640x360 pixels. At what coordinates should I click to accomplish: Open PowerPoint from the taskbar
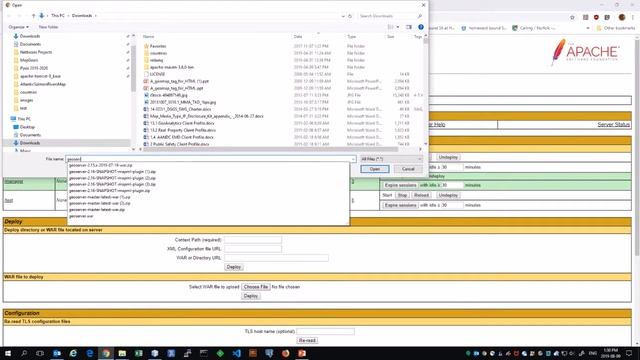(x=302, y=353)
